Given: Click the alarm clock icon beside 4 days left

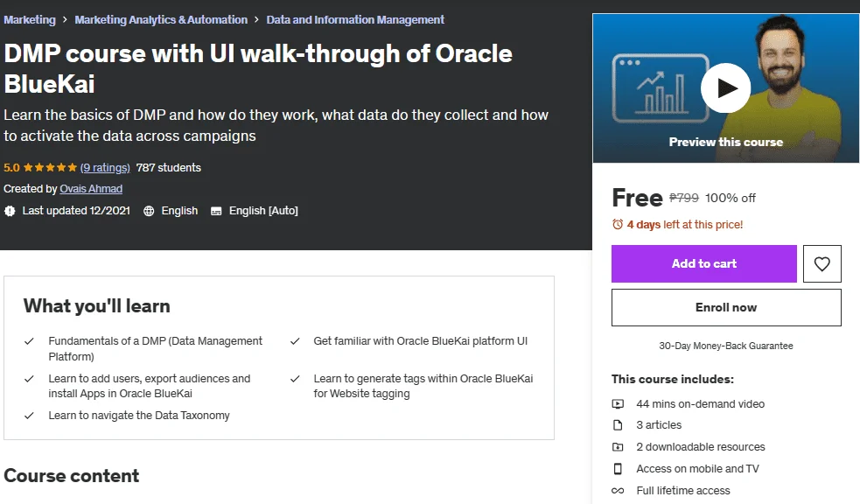Looking at the screenshot, I should pos(618,224).
